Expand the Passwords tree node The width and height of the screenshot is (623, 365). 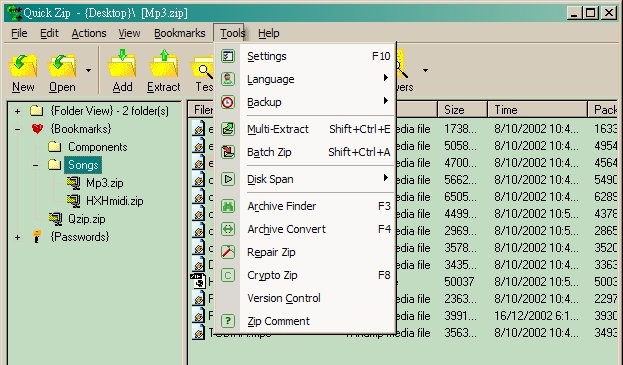tap(17, 237)
